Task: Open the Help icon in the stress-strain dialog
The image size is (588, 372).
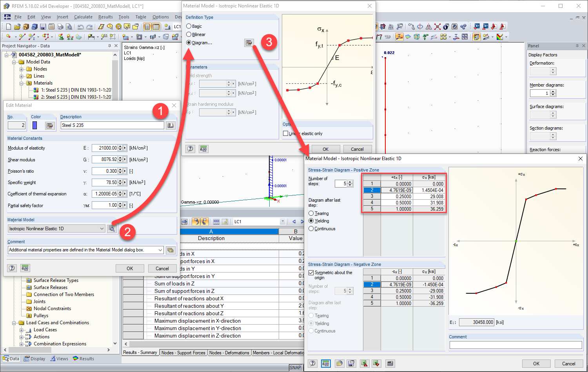Action: [312, 363]
